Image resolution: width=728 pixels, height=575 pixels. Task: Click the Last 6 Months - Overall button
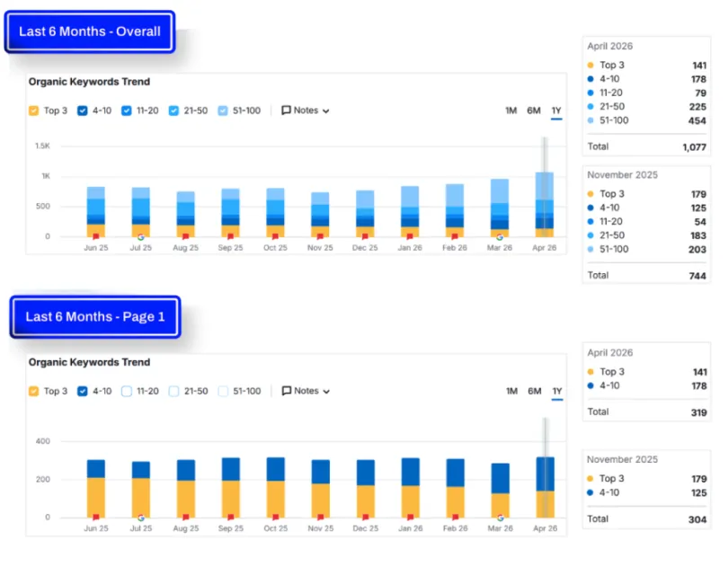click(90, 31)
